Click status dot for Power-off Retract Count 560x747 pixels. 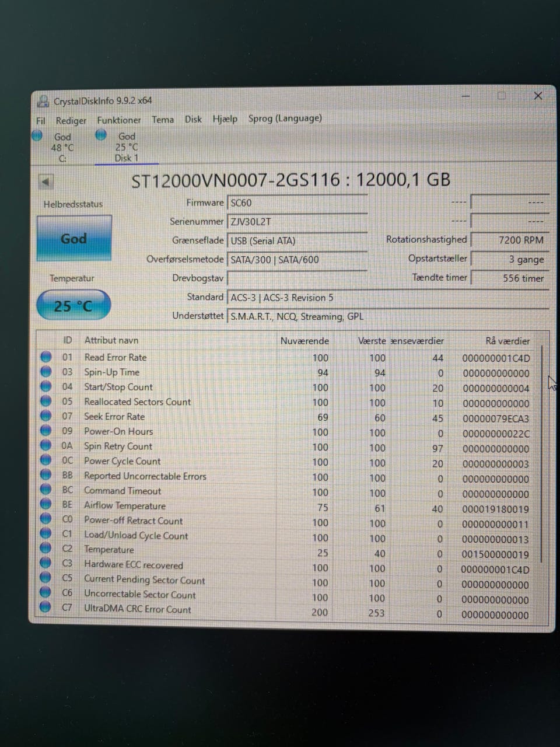[x=45, y=519]
